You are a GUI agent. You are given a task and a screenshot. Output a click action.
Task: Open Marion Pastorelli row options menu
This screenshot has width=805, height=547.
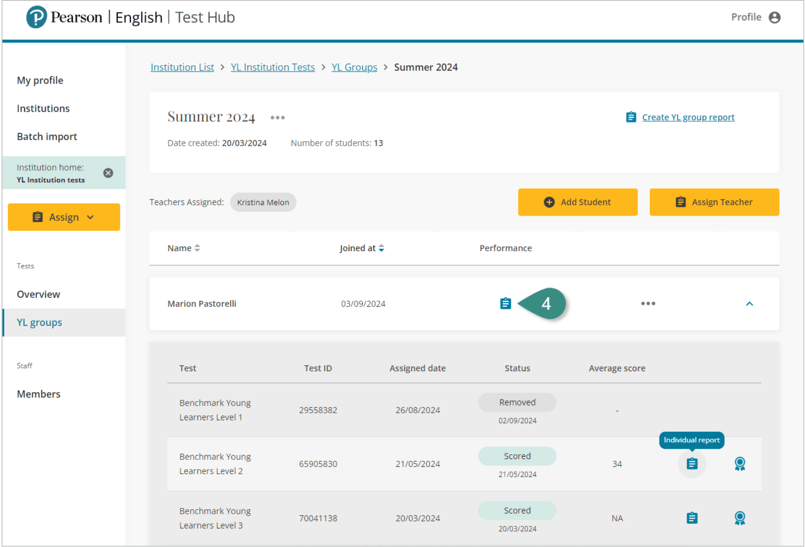coord(648,303)
